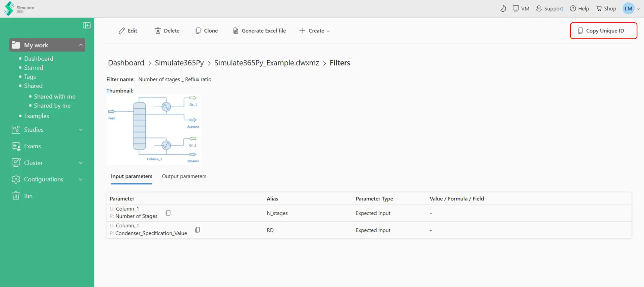This screenshot has width=644, height=287.
Task: Copy Condenser_Specification_Value parameter icon
Action: point(198,230)
